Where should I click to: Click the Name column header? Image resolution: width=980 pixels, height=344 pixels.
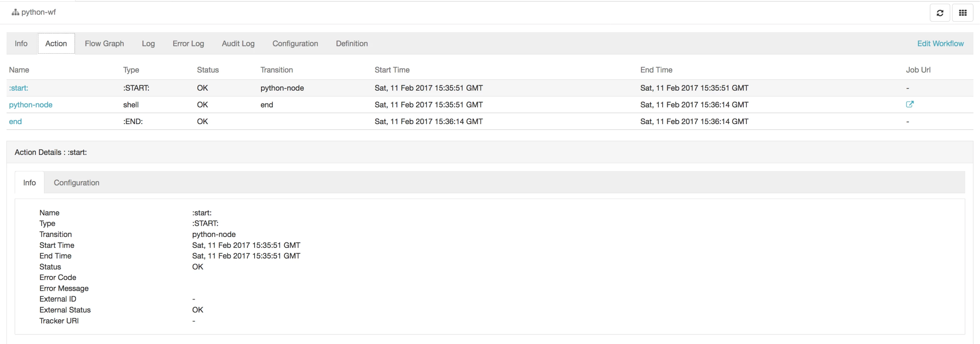[x=19, y=70]
